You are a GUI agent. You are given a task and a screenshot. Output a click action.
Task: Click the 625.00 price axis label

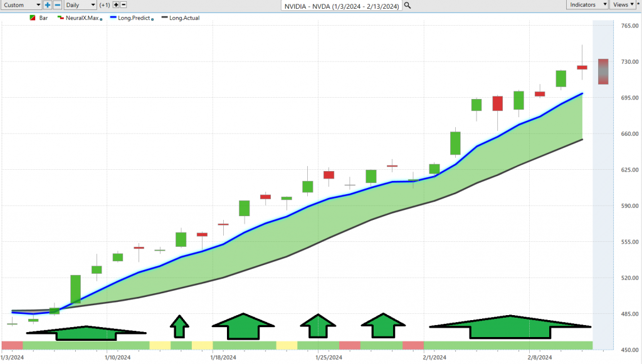point(629,169)
